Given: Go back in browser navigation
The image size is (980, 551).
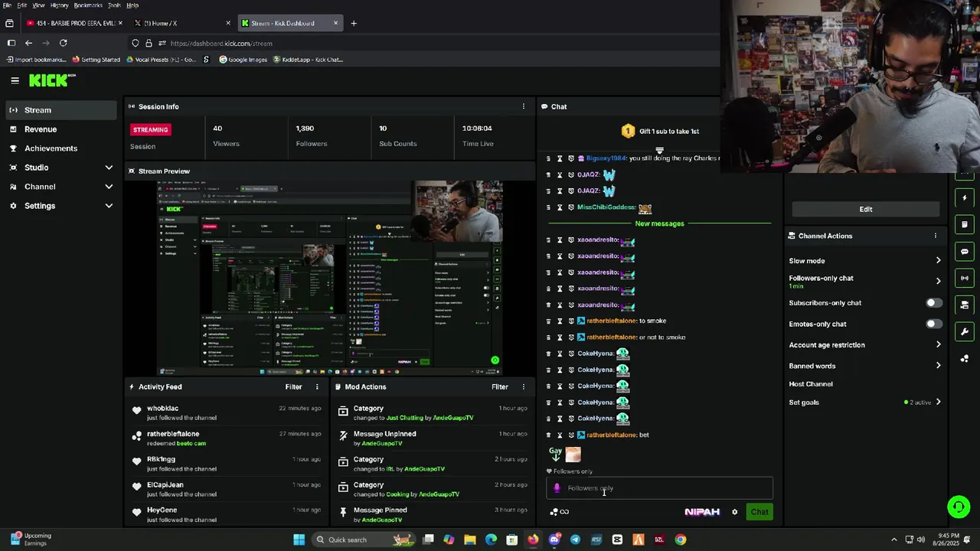Looking at the screenshot, I should click(x=28, y=43).
